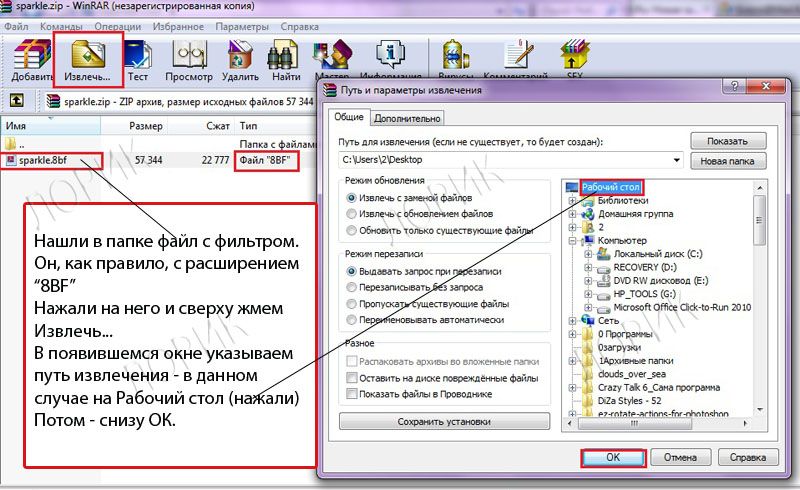Click the Отмена button

680,457
